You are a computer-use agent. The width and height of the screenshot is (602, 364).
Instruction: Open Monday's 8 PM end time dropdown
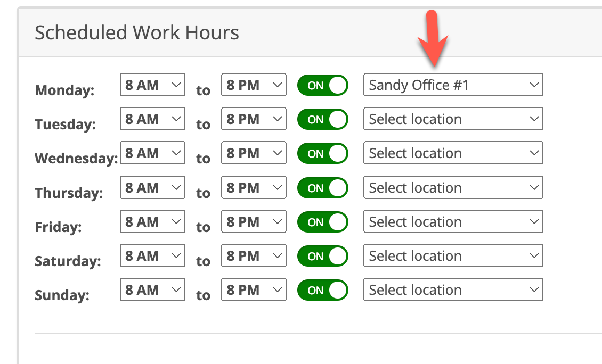pyautogui.click(x=254, y=85)
